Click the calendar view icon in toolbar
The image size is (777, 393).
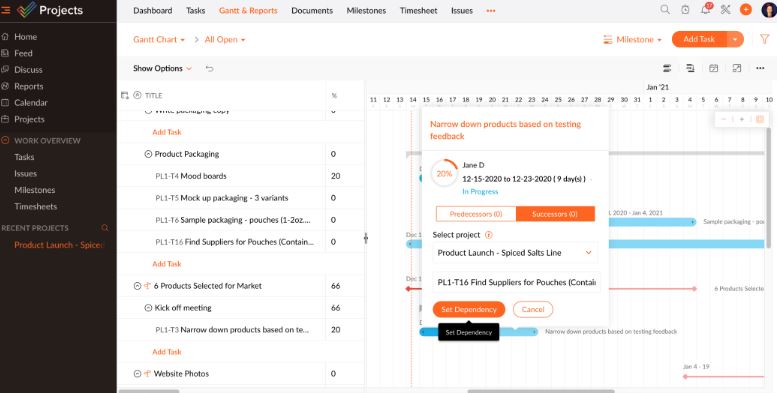pos(714,68)
